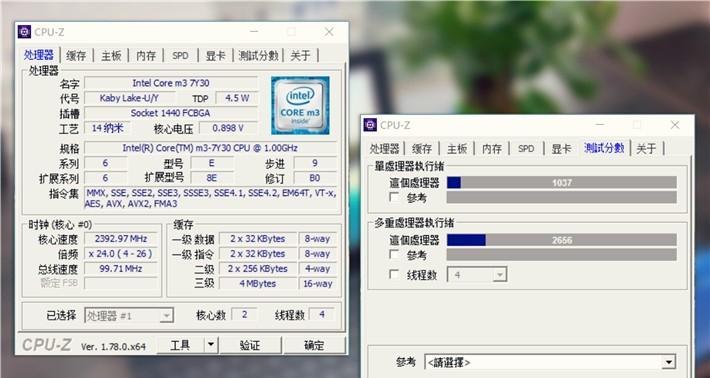Open 关于 tab in left window
This screenshot has height=378, width=710.
pyautogui.click(x=300, y=56)
